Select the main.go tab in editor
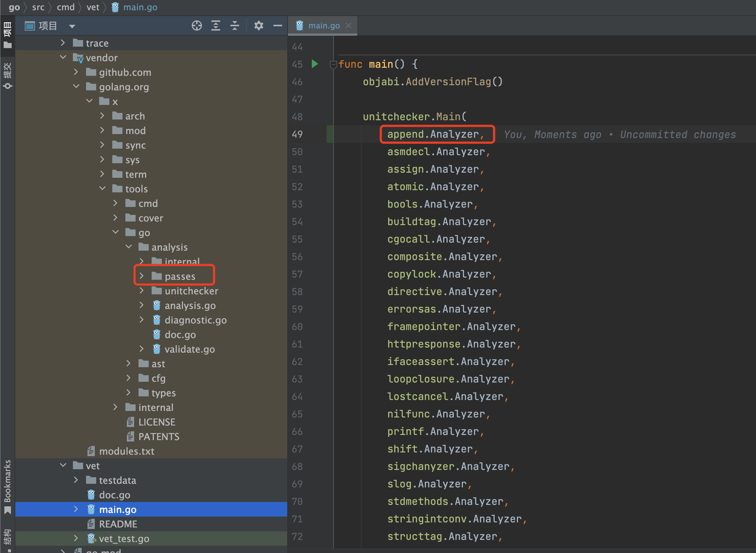The image size is (756, 553). (x=323, y=25)
